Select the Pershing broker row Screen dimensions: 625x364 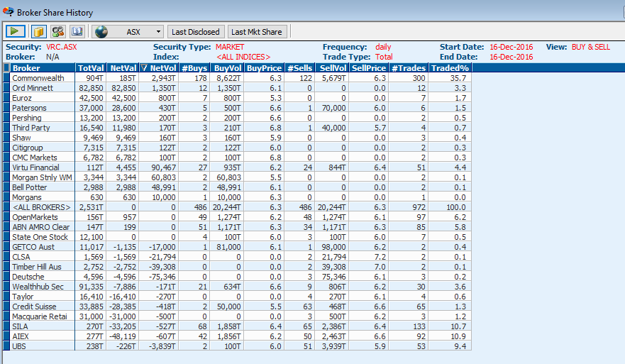coord(238,118)
